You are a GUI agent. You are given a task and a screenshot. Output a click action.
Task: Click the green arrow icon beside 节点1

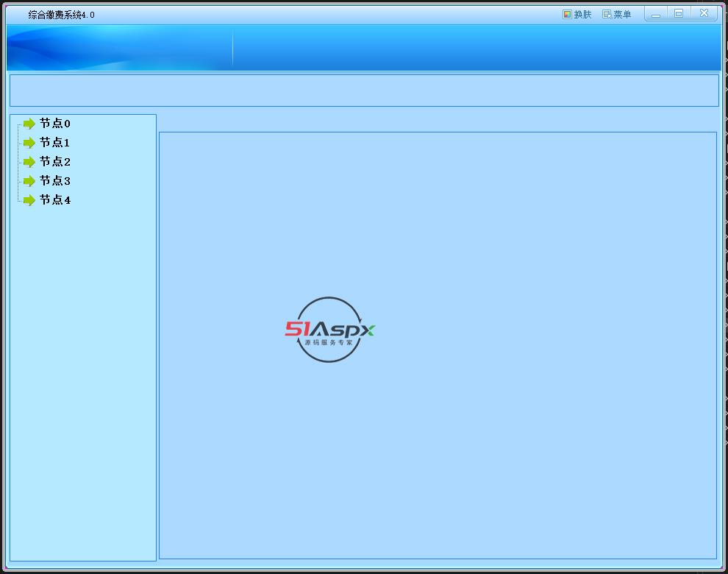point(29,143)
